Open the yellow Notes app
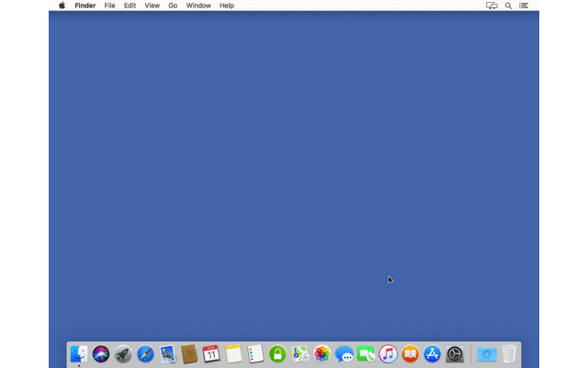Screen dimensions: 588x368 233,353
